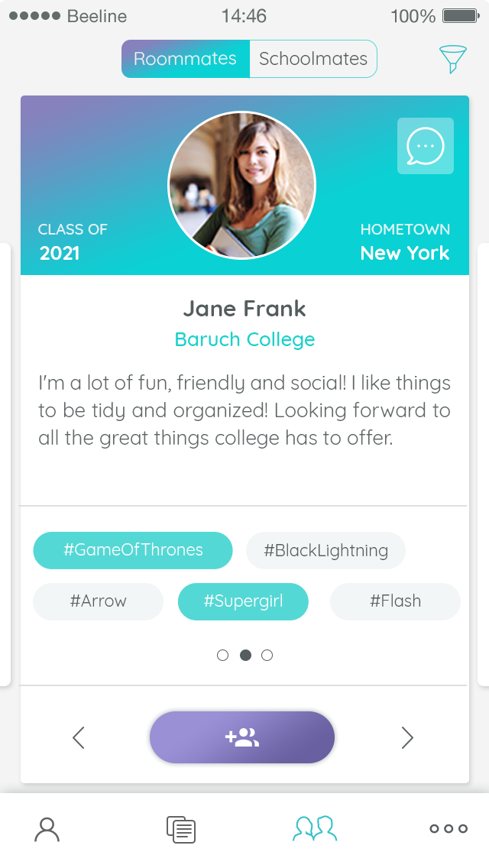Tap the add friend button

pos(242,737)
